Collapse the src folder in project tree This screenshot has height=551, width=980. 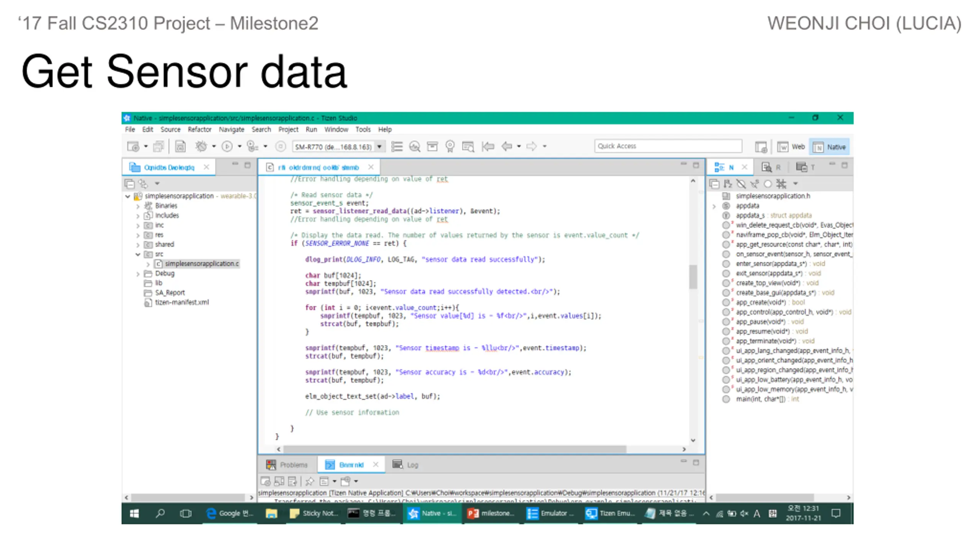click(x=138, y=254)
